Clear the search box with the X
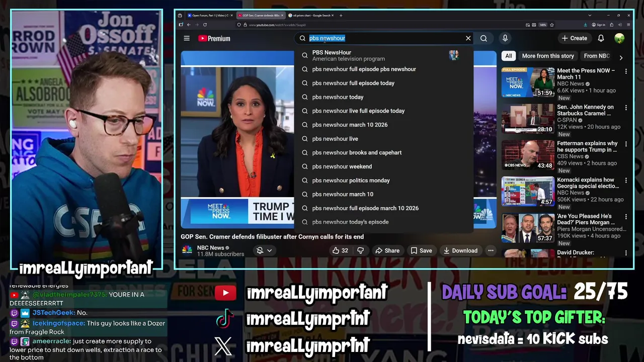Screen dimensions: 644x362 point(468,38)
